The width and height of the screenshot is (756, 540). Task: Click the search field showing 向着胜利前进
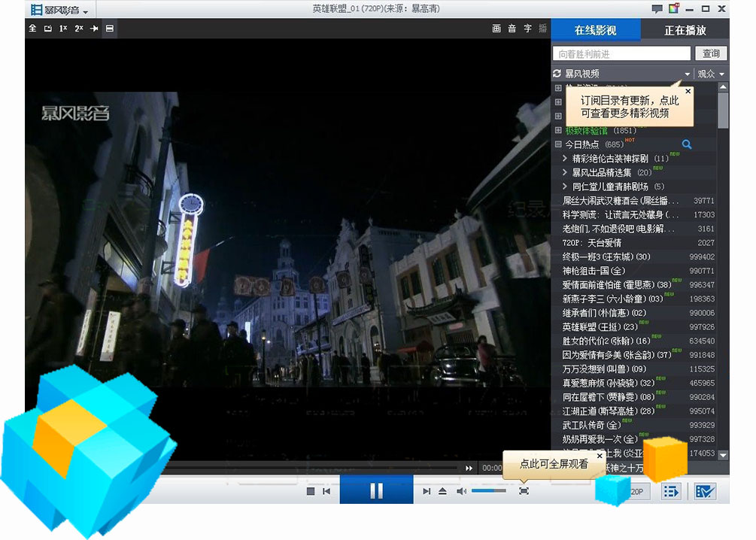pyautogui.click(x=621, y=53)
